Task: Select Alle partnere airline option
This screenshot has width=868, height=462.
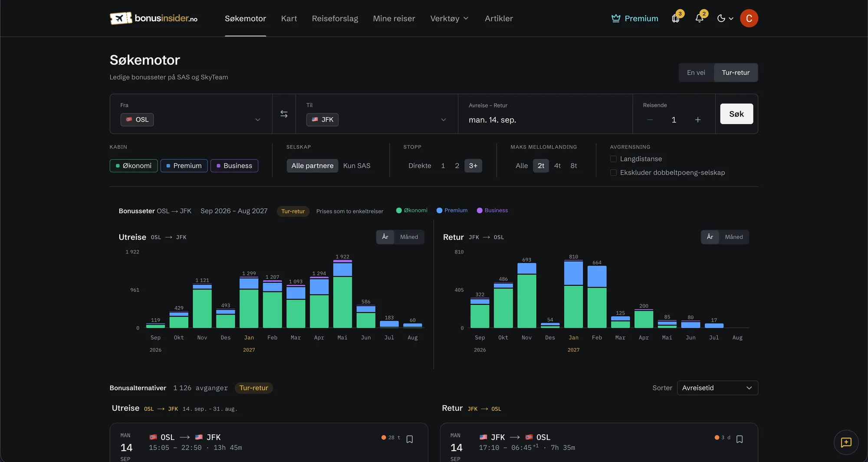Action: coord(312,165)
